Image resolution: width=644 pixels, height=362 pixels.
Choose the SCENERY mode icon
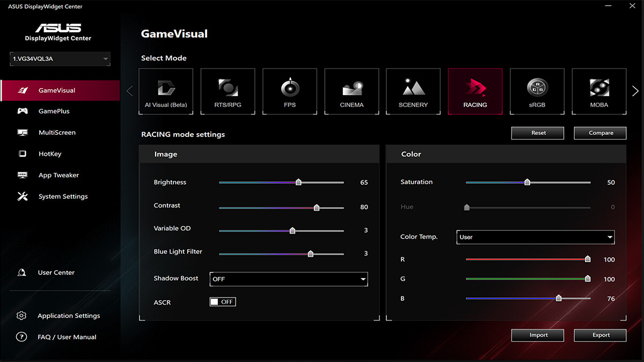coord(413,91)
